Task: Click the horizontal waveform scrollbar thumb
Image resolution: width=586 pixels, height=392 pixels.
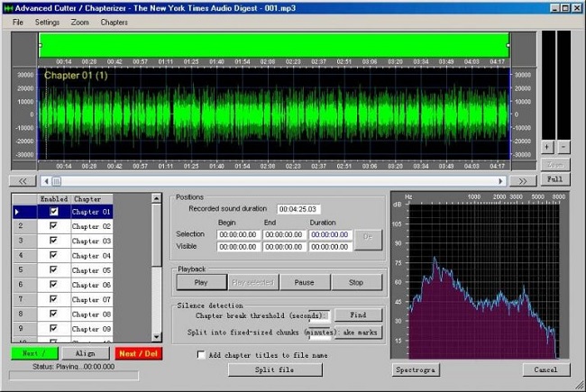Action: click(56, 181)
